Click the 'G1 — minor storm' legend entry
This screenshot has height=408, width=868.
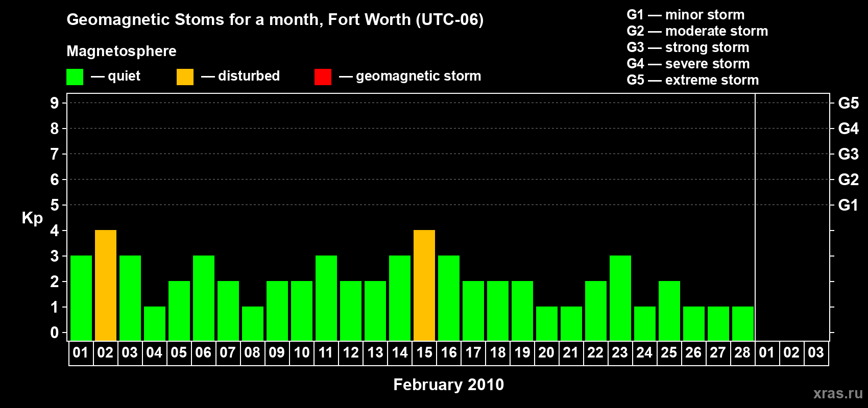point(686,15)
